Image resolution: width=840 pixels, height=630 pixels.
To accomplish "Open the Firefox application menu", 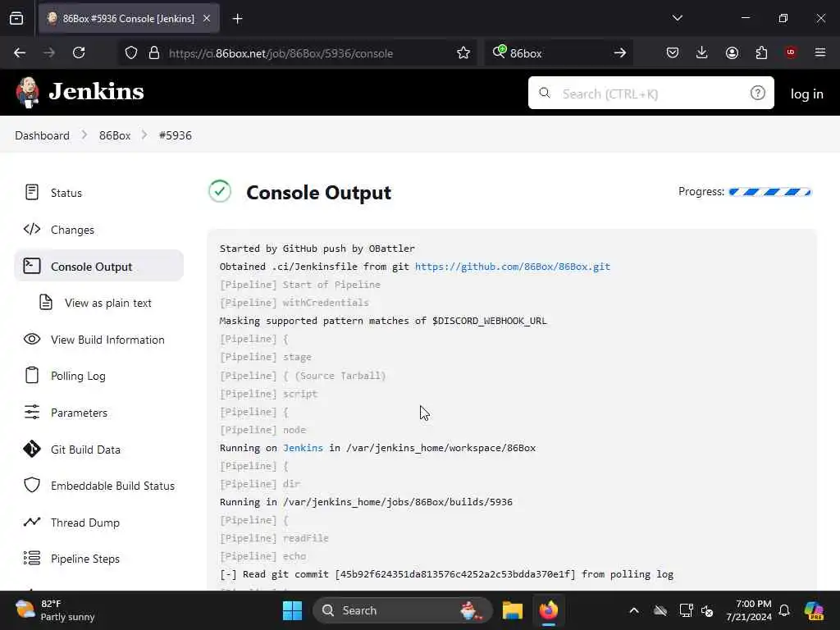I will (820, 52).
